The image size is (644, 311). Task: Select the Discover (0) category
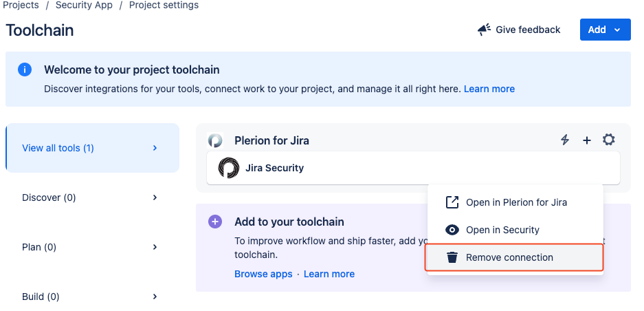pyautogui.click(x=93, y=197)
